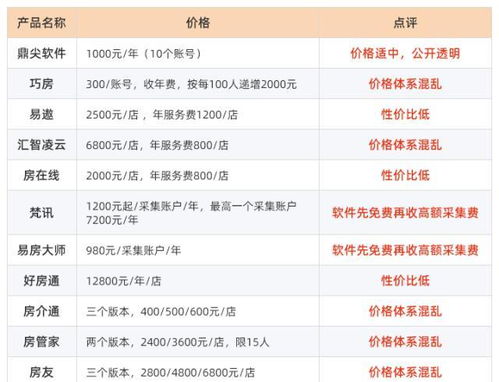Viewport: 499px width, 382px height.
Task: Click the 软件先免费再收高额采集费 review in the 梵讯 row
Action: 405,213
